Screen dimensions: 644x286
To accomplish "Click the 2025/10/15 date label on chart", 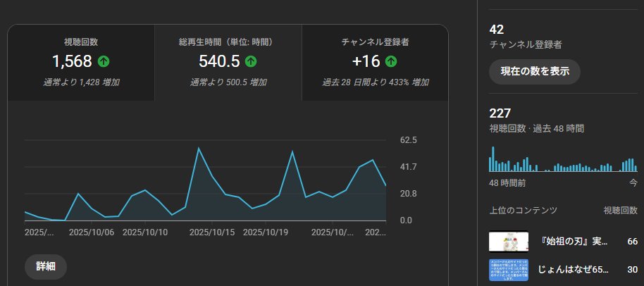I will coord(212,232).
